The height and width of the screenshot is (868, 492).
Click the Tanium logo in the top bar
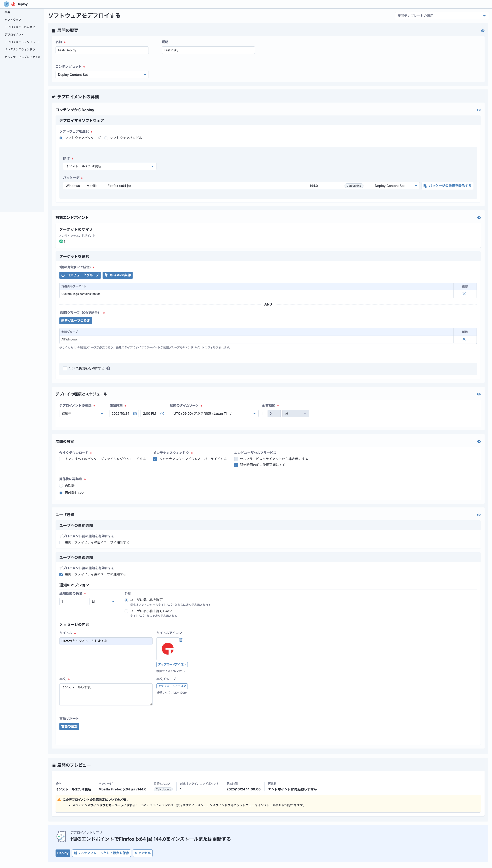point(6,4)
